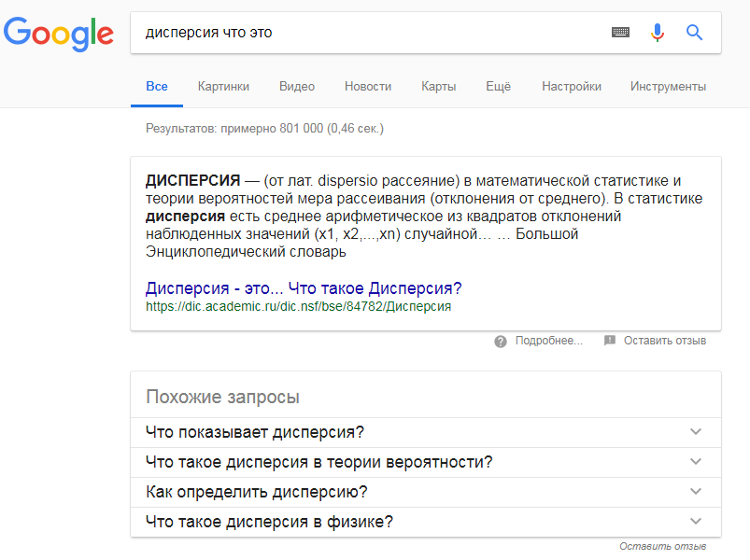This screenshot has height=560, width=750.
Task: Click the magnifying glass search button
Action: point(694,33)
